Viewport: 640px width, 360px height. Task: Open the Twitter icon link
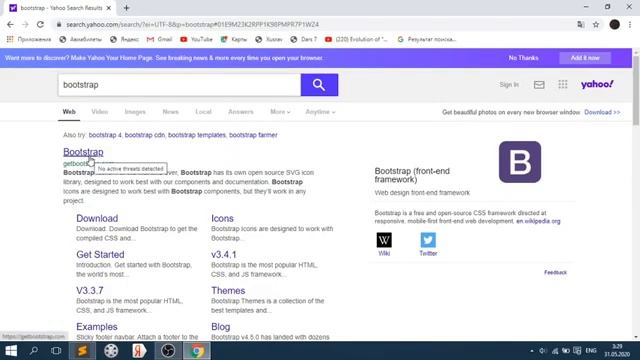tap(428, 240)
